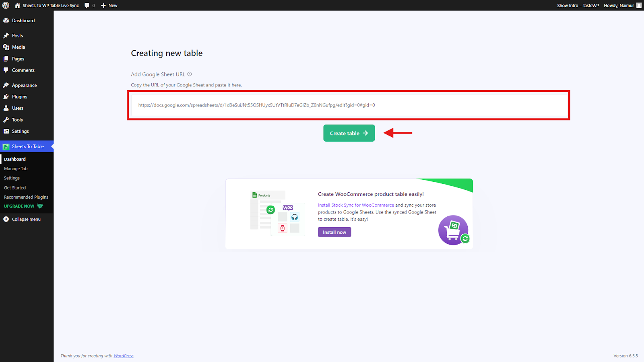The height and width of the screenshot is (362, 644).
Task: Click the Sheets To Table plugin icon
Action: pyautogui.click(x=6, y=147)
